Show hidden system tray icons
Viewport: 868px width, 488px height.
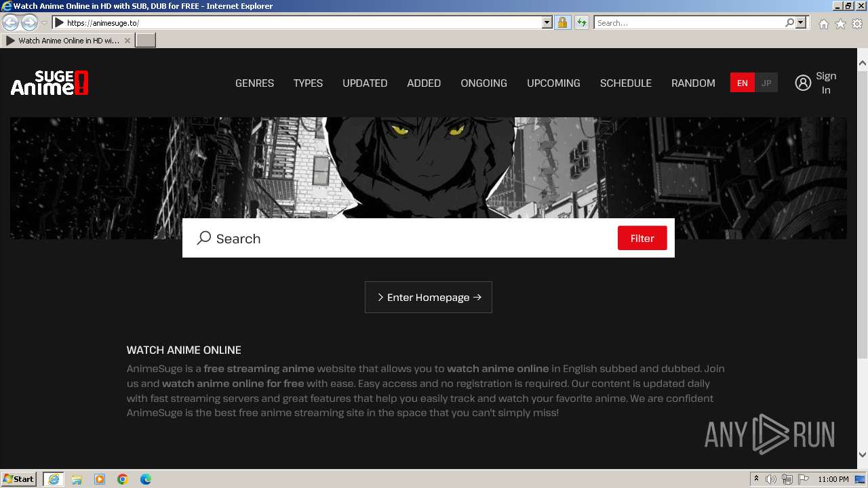756,479
